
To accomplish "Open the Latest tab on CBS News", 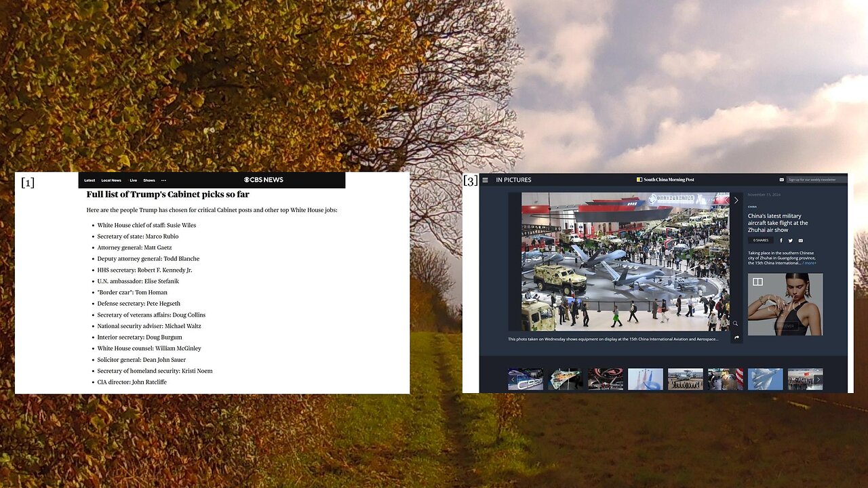I will [90, 180].
